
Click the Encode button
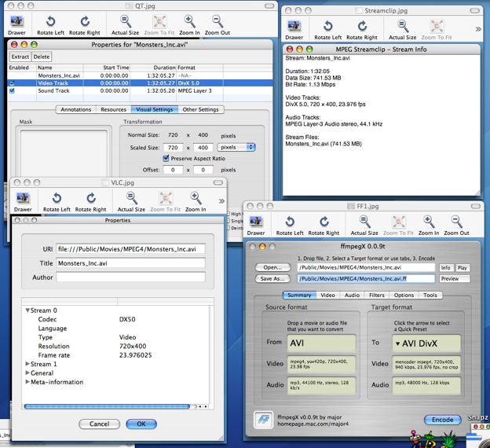[x=443, y=420]
